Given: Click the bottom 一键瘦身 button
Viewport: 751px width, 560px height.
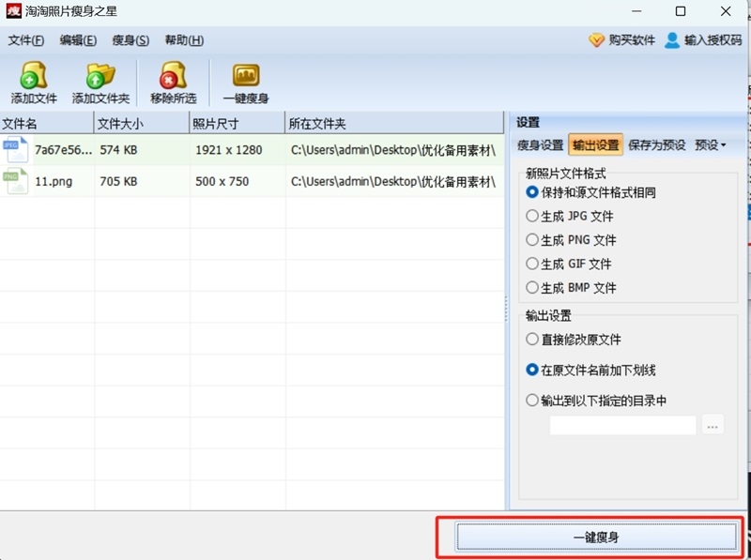Looking at the screenshot, I should click(x=596, y=537).
